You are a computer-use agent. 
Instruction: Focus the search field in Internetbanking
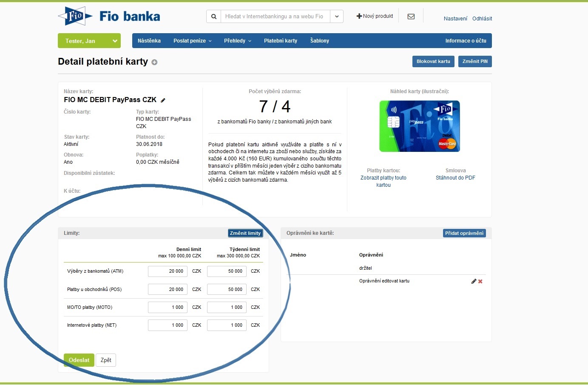(276, 17)
